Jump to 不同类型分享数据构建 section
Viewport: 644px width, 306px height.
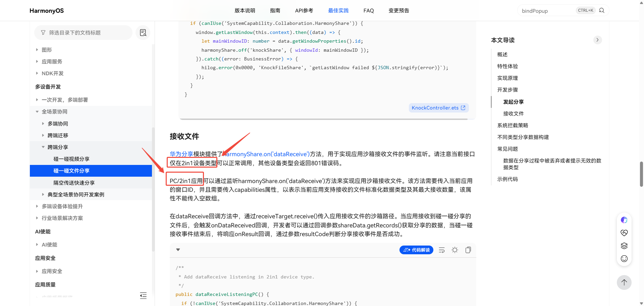(x=523, y=137)
